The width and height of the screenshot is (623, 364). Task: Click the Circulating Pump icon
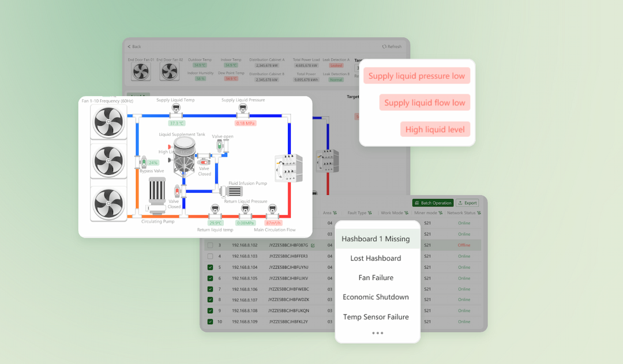[157, 196]
